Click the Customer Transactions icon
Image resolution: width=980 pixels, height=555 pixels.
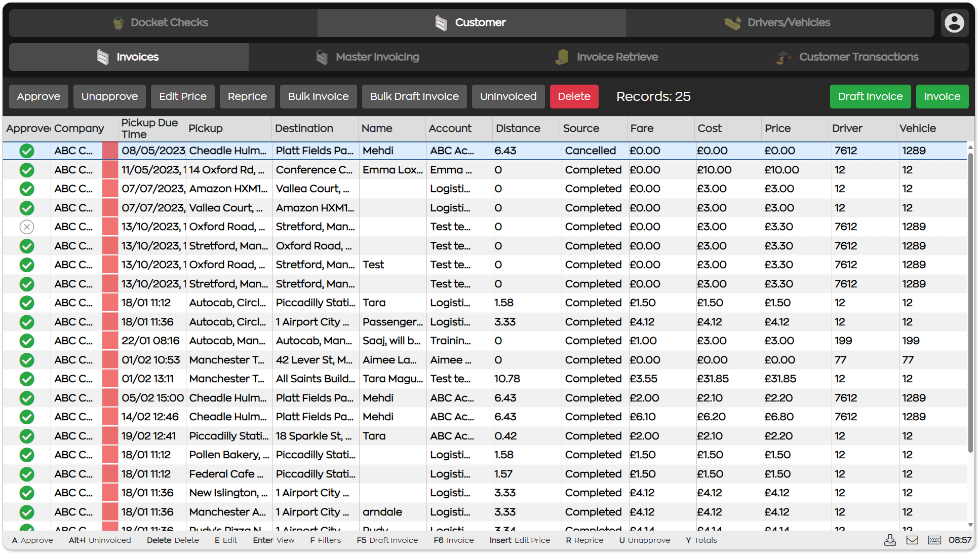783,57
